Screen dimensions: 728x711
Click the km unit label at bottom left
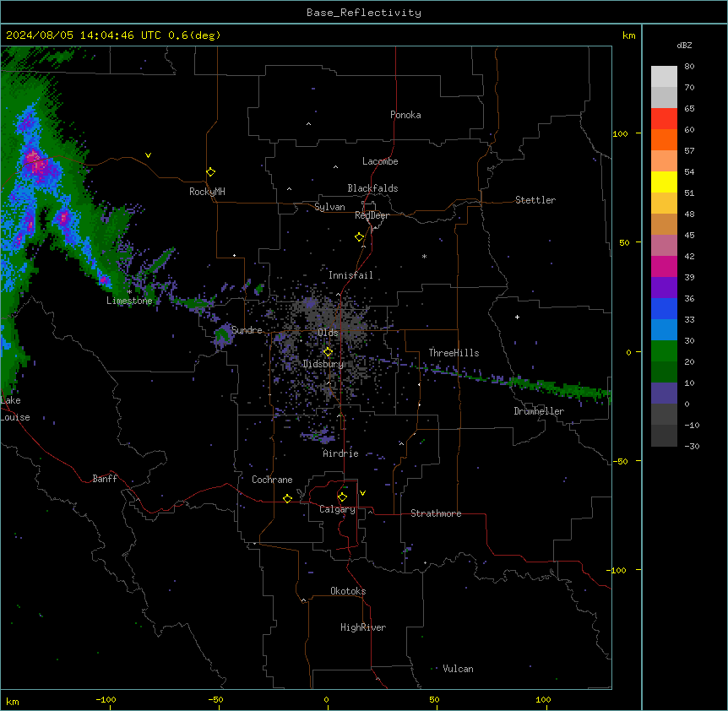[x=13, y=701]
